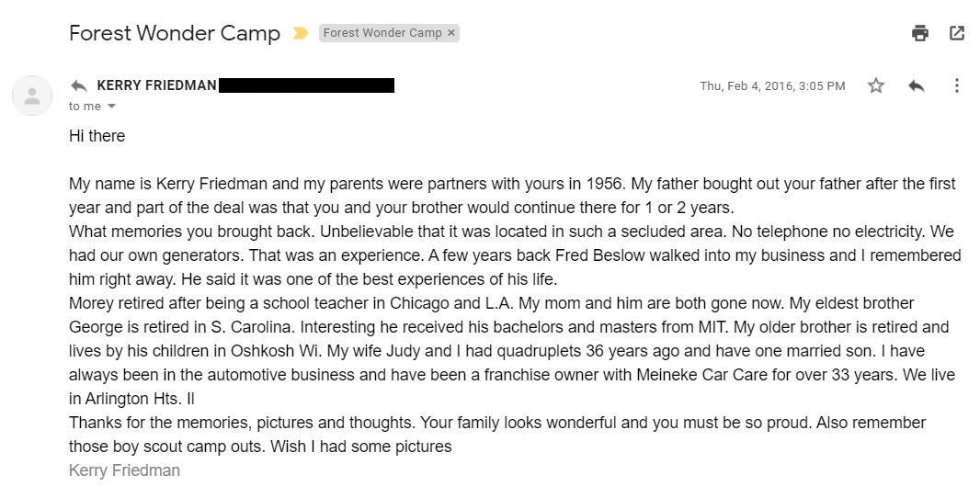This screenshot has width=980, height=498.
Task: Click the KERRY FRIEDMAN sender name
Action: 156,85
